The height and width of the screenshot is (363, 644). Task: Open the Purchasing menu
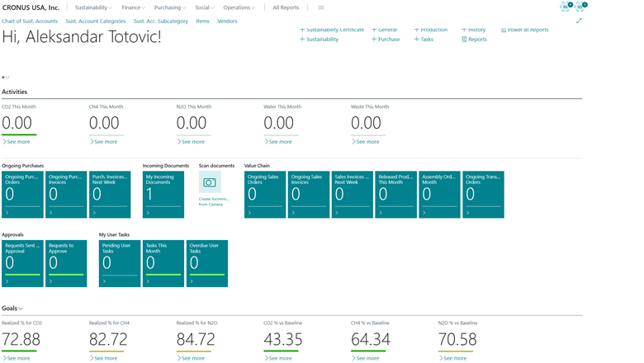click(x=170, y=7)
